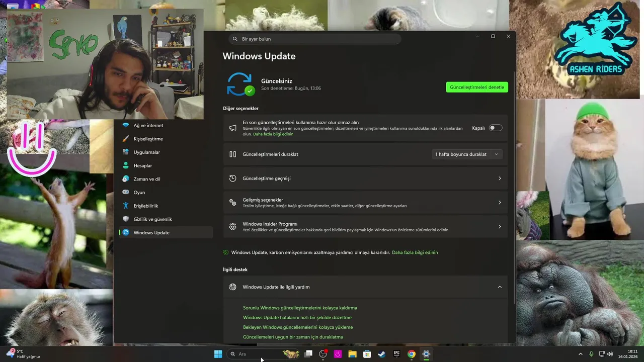Open Bekleyen Windows güncellemelerini kolayca yükleme link
The width and height of the screenshot is (644, 362).
coord(298,327)
